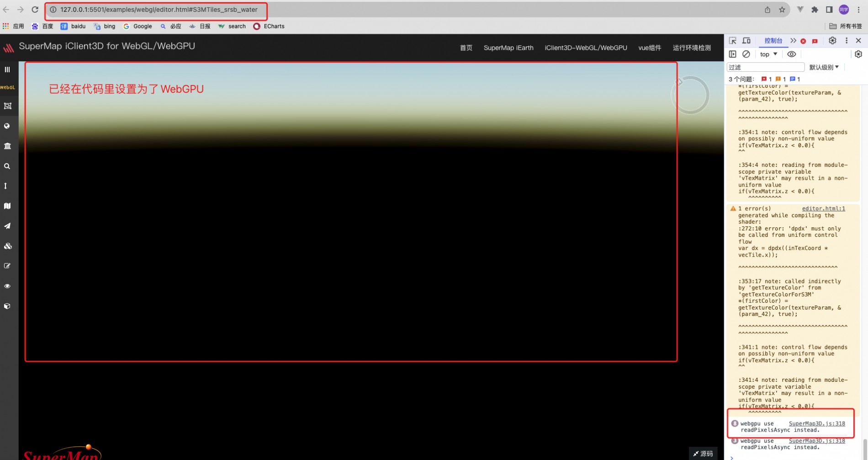Toggle the browser side panel icon
This screenshot has height=460, width=868.
click(829, 10)
